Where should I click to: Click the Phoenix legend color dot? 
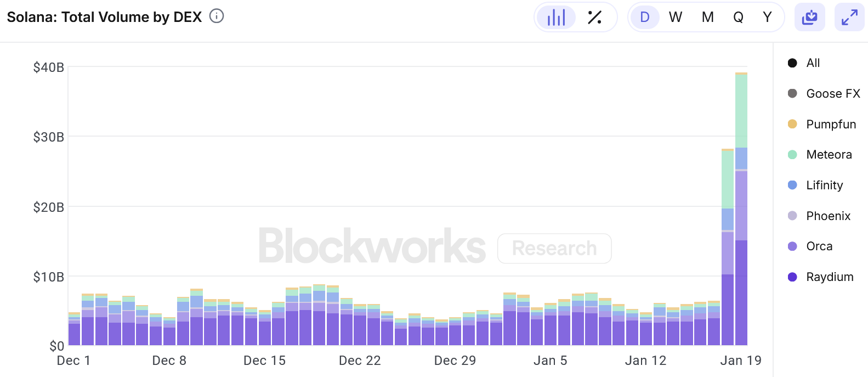(792, 216)
